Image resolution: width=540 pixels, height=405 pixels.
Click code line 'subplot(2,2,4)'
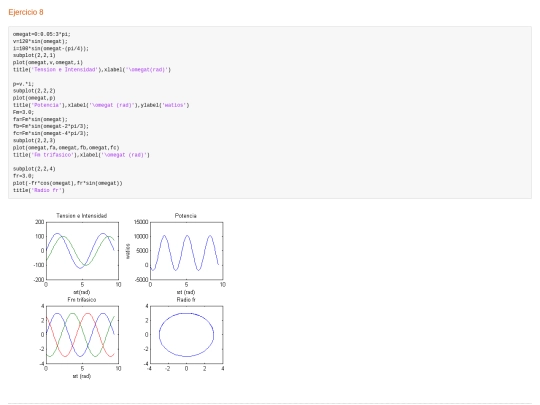tap(34, 169)
